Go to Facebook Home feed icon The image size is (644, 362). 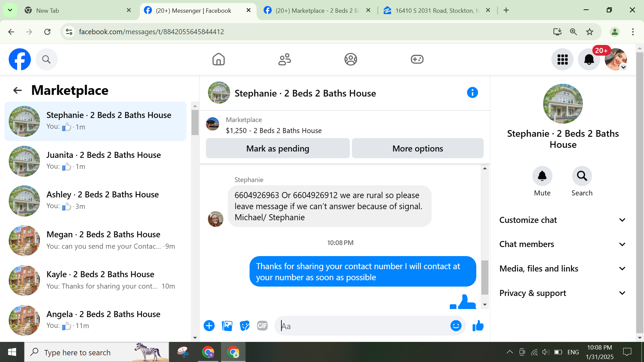click(218, 59)
